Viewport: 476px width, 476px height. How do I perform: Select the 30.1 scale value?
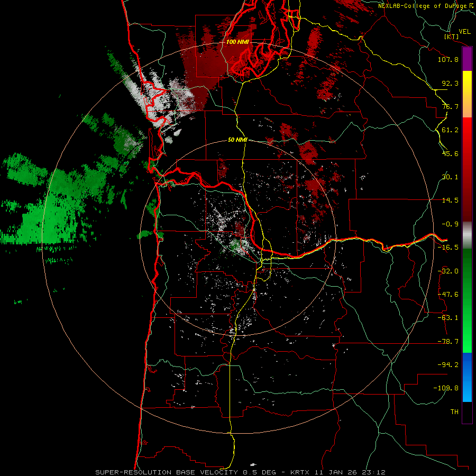coord(450,177)
